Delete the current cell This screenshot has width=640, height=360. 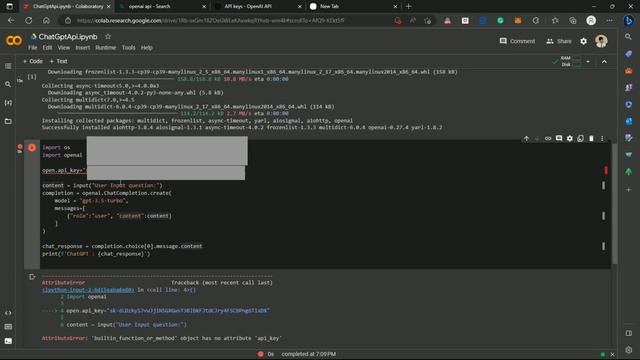point(591,139)
